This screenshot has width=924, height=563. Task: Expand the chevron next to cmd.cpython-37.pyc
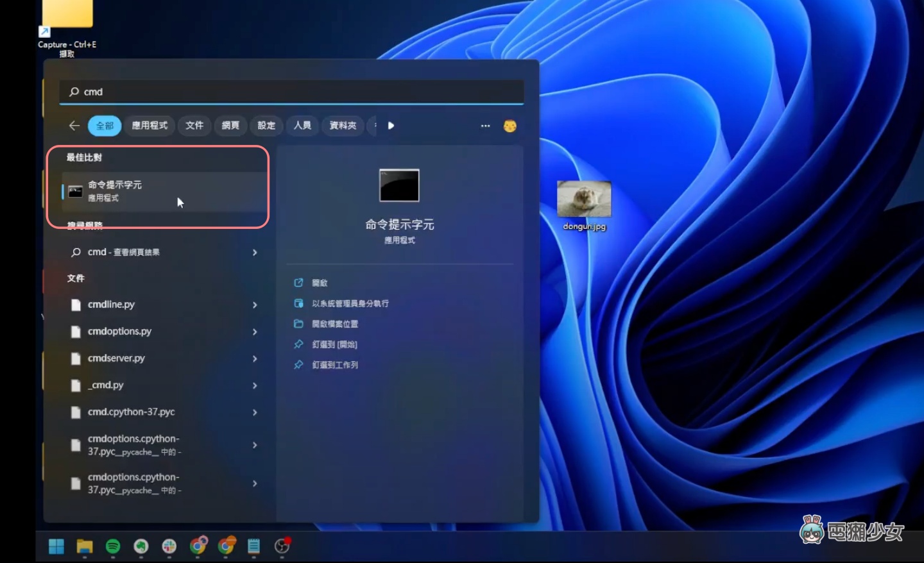tap(255, 413)
